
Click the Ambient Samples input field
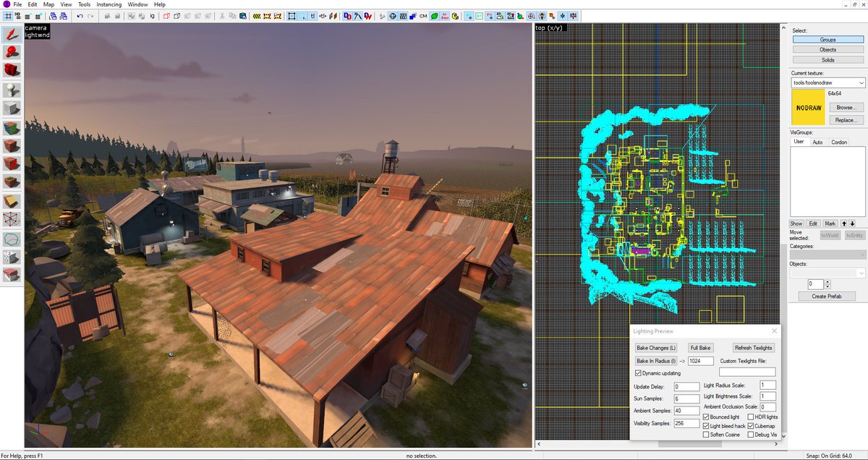coord(686,410)
